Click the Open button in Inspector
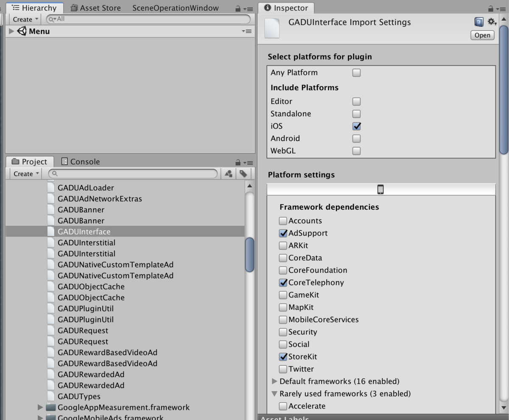Screen dimensions: 509x420 coord(482,35)
